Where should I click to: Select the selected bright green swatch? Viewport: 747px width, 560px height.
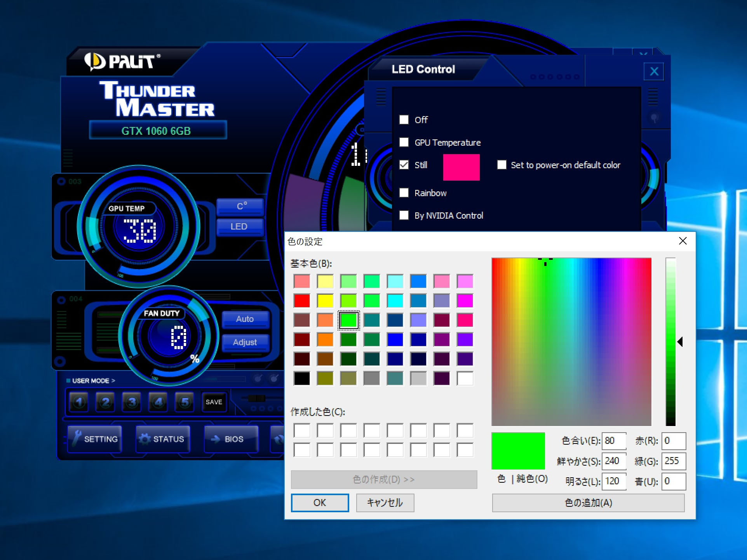click(x=348, y=320)
